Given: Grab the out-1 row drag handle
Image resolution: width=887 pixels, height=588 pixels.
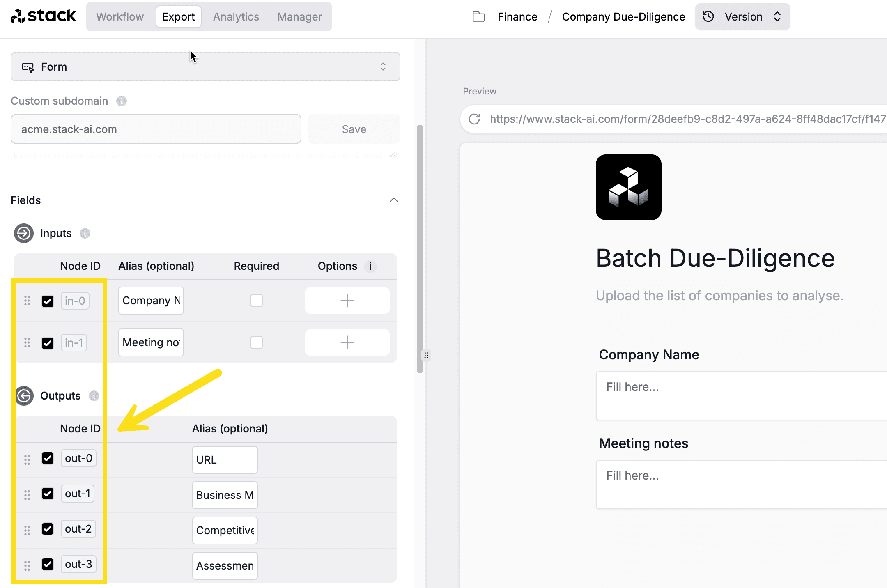Looking at the screenshot, I should point(27,495).
